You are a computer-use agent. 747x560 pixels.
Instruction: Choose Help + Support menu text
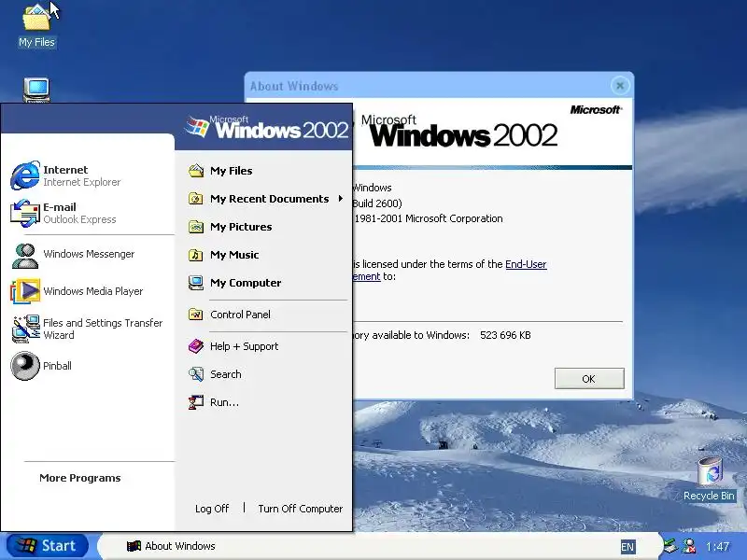click(x=244, y=346)
